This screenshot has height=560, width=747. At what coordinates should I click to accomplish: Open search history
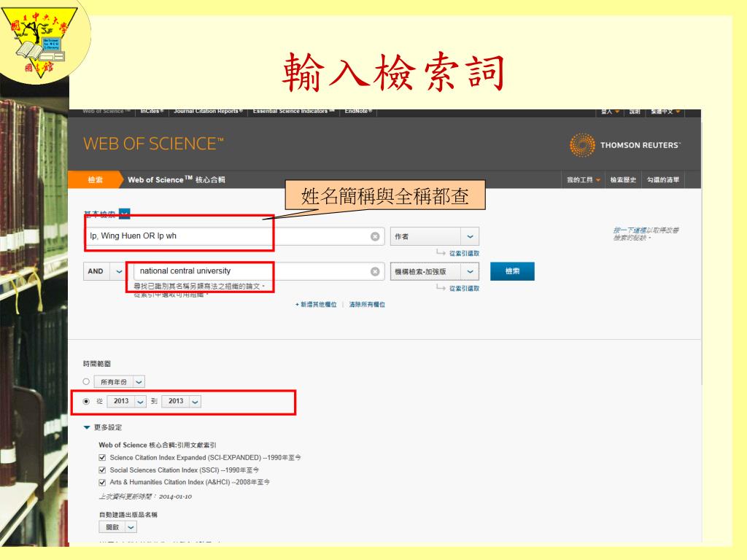623,180
